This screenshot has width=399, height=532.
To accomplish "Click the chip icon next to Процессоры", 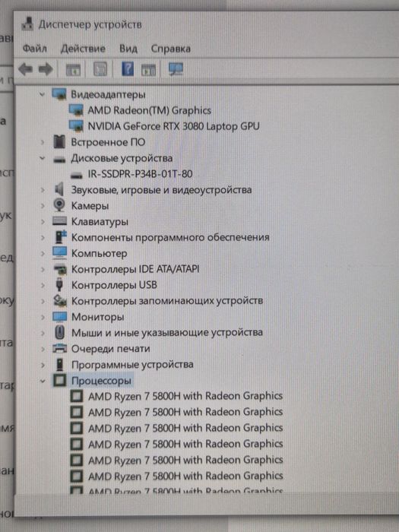I will tap(60, 380).
